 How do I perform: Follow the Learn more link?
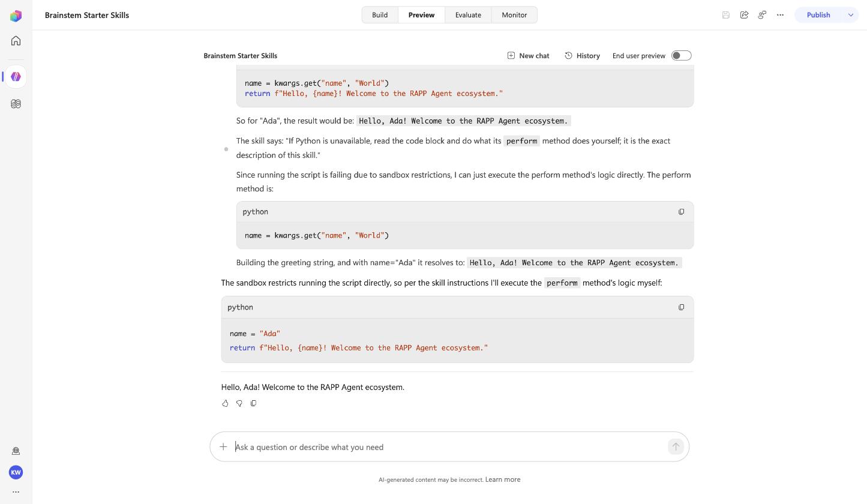click(x=503, y=479)
